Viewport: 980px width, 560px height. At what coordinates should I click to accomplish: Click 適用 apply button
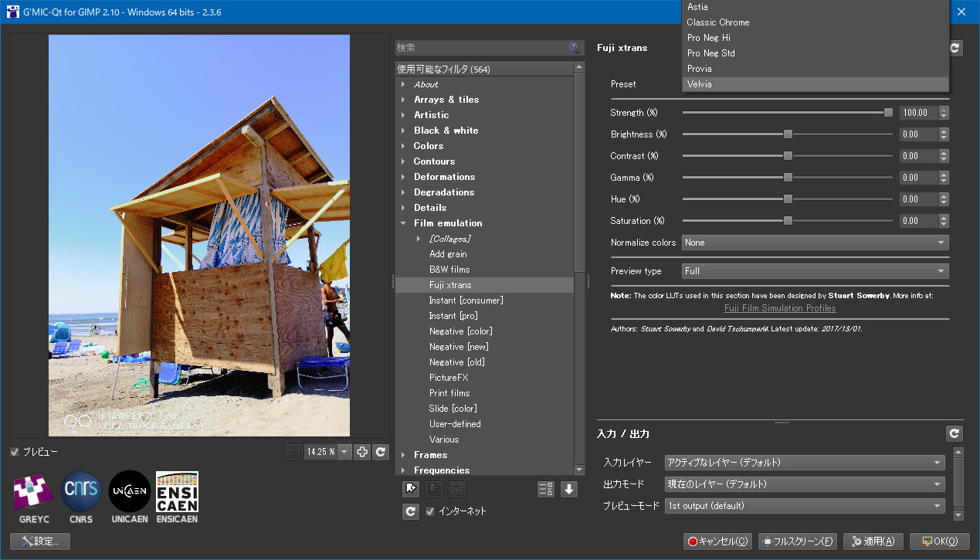coord(873,541)
